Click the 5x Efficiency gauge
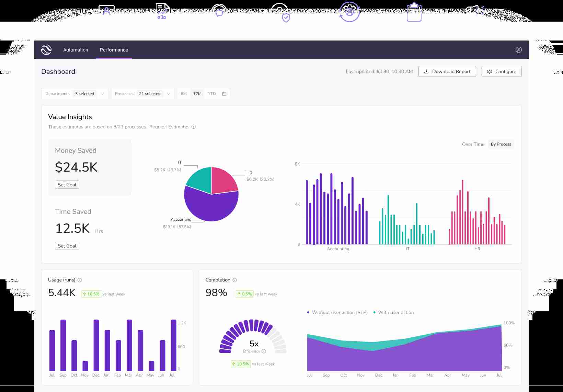Viewport: 563px width, 392px height. click(253, 337)
